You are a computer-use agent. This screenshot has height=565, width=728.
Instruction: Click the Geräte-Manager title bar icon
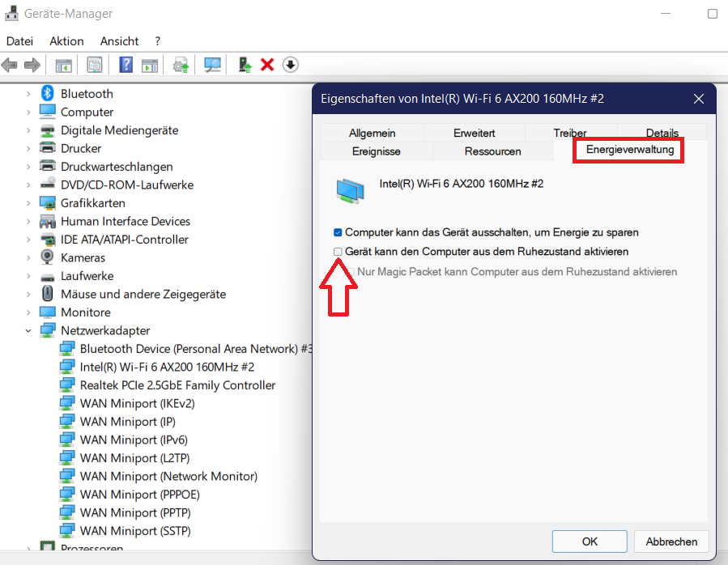11,13
